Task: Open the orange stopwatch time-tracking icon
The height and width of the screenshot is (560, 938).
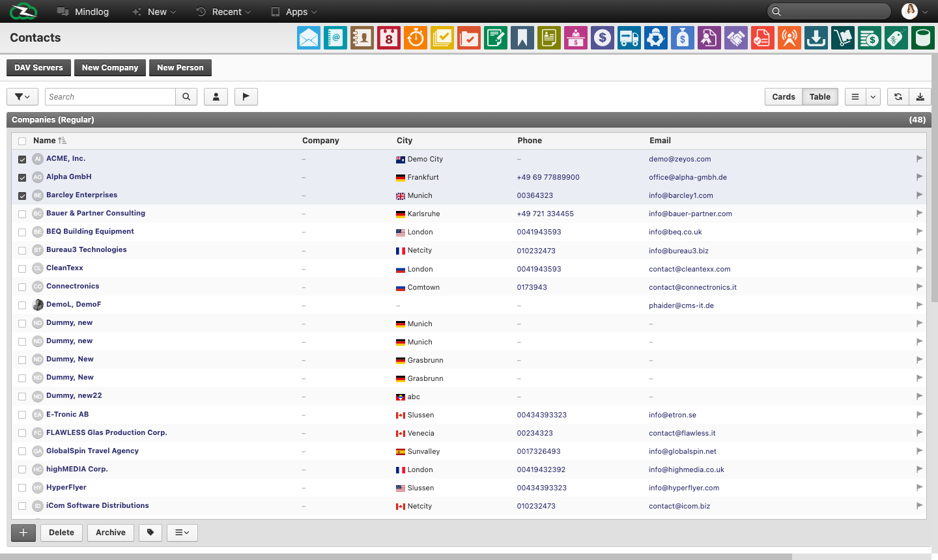Action: coord(416,38)
